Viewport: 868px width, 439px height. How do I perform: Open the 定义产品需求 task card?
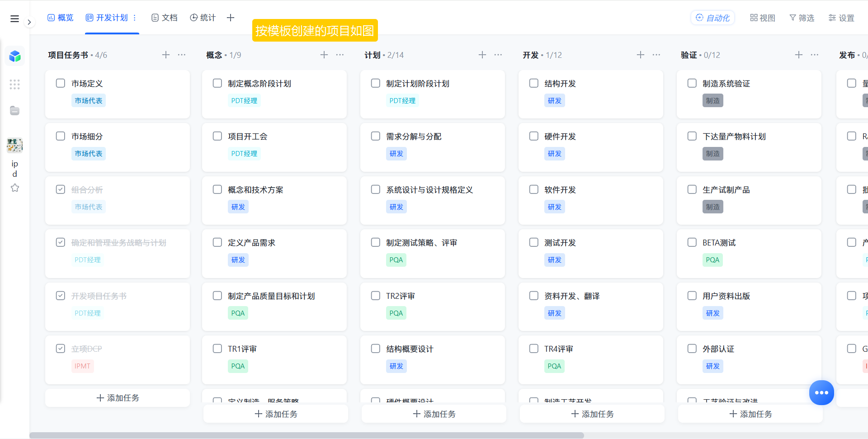274,254
